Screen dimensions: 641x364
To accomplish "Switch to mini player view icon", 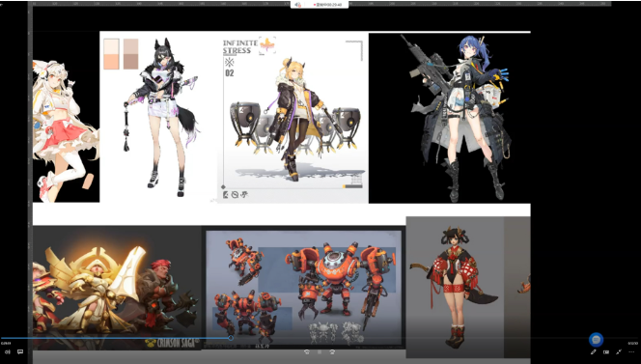I will click(606, 351).
